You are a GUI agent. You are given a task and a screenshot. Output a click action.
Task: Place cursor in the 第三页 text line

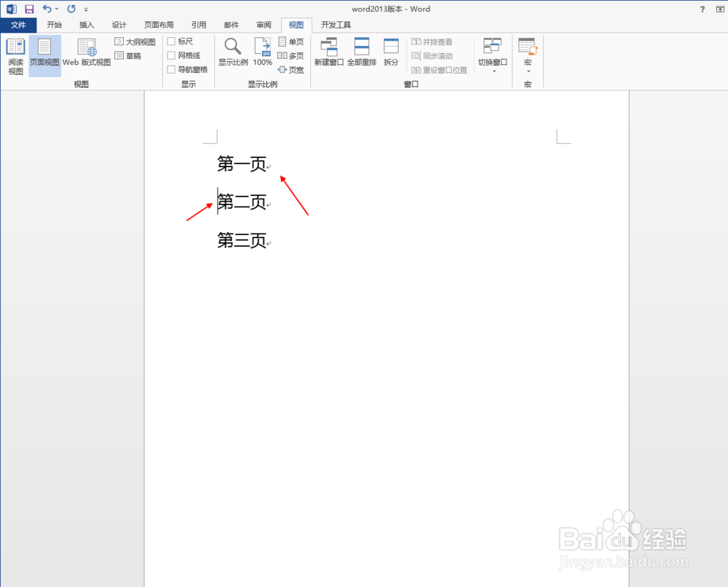242,241
